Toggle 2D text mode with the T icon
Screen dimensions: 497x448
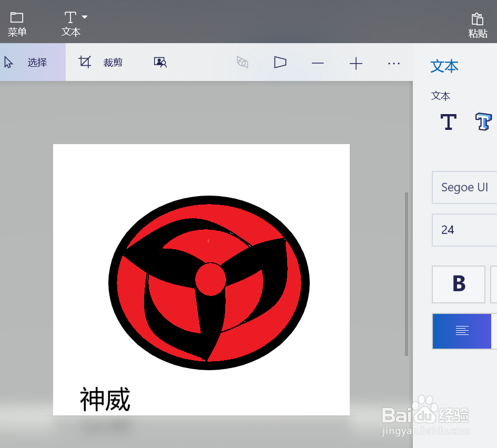(x=448, y=121)
